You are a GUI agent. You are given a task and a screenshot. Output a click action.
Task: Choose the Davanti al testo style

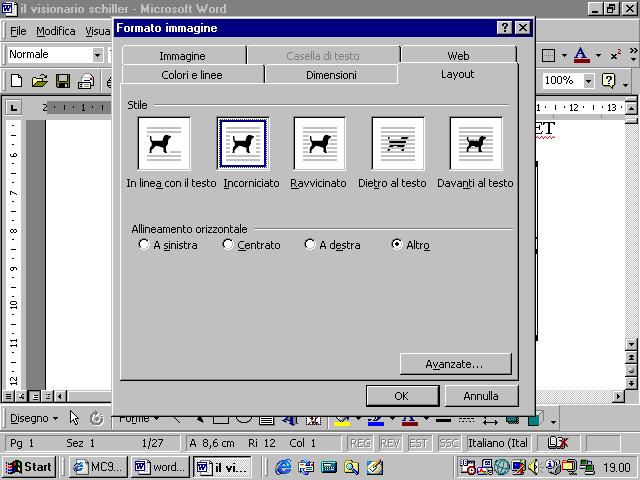pos(476,143)
